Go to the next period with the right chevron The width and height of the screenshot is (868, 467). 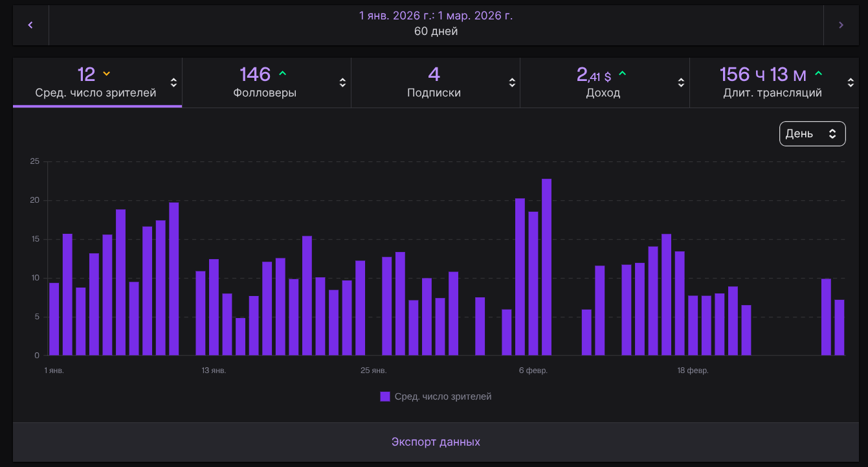(x=841, y=25)
